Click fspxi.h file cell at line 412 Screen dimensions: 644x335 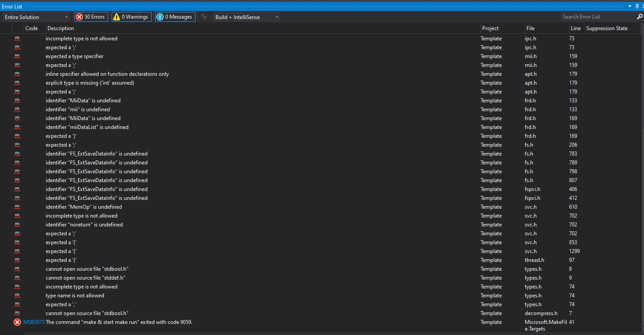[533, 198]
